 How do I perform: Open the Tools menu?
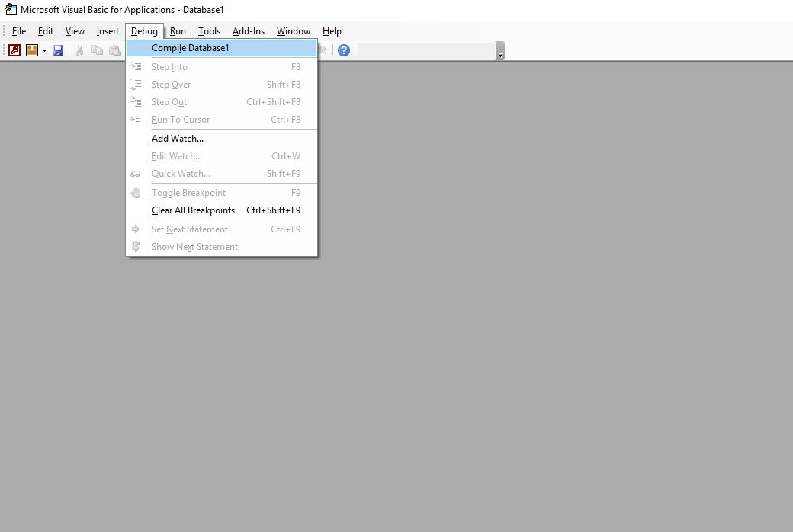click(x=210, y=31)
